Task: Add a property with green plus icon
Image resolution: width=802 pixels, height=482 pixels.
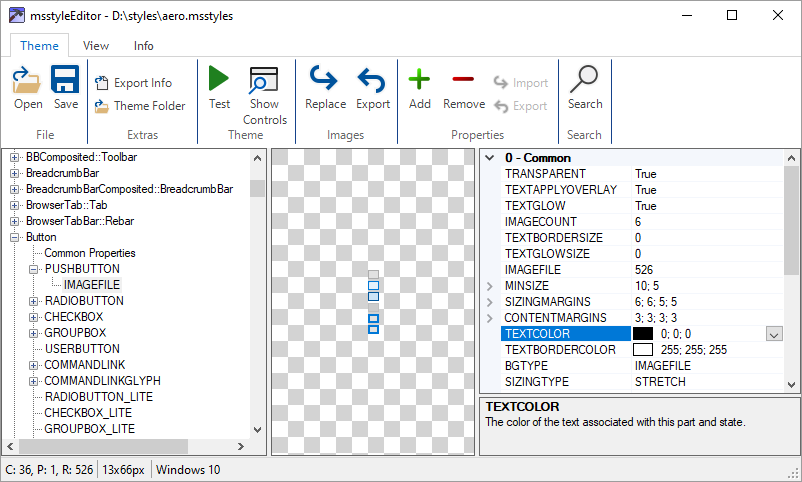Action: click(419, 88)
